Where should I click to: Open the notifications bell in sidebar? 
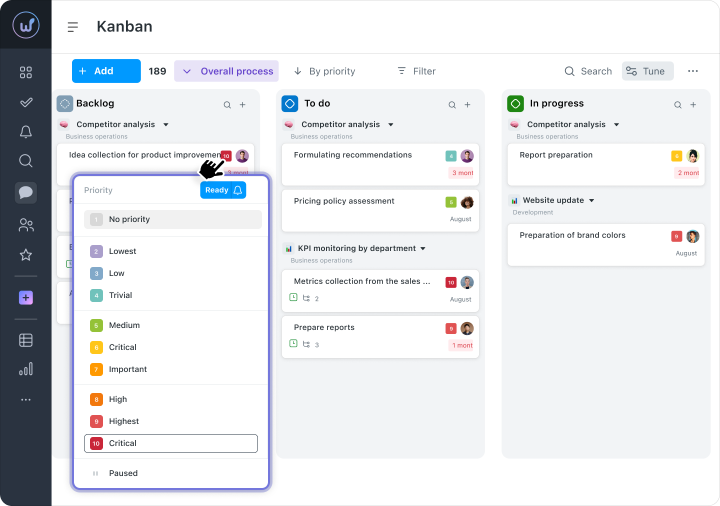tap(26, 131)
